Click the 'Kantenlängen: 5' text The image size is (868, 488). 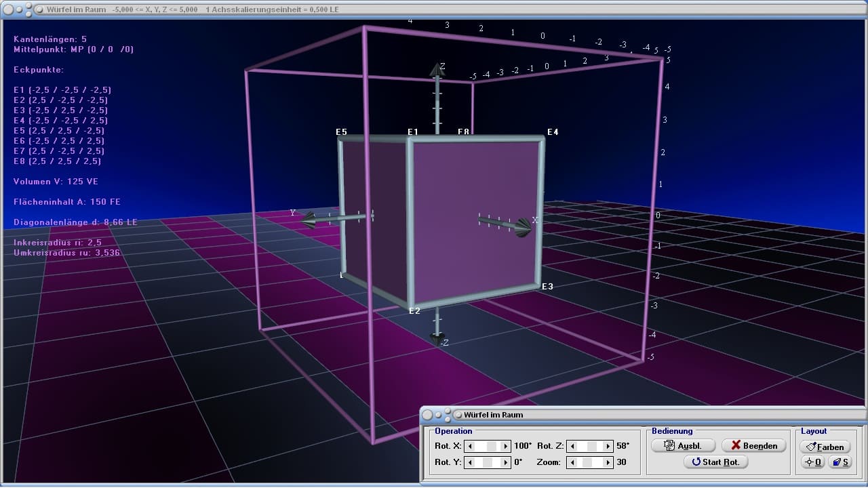click(x=50, y=39)
